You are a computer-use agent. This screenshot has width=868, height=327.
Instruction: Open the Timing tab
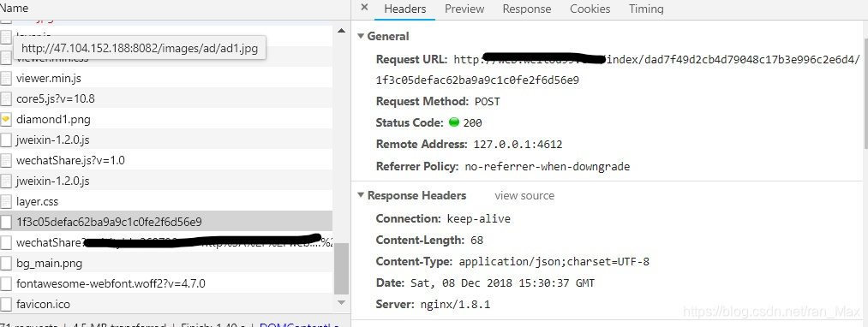point(646,9)
